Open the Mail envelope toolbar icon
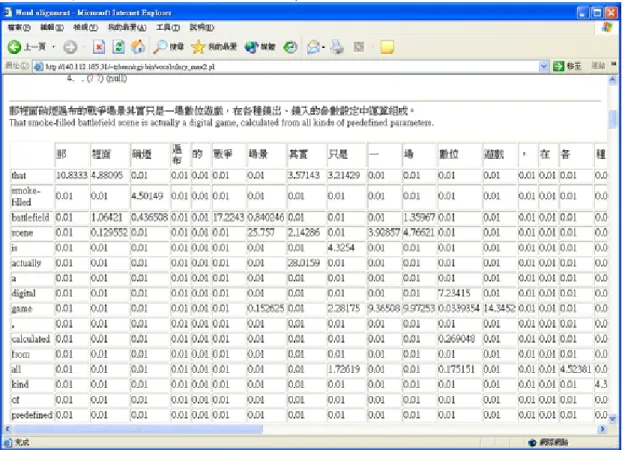The height and width of the screenshot is (450, 625). (313, 47)
